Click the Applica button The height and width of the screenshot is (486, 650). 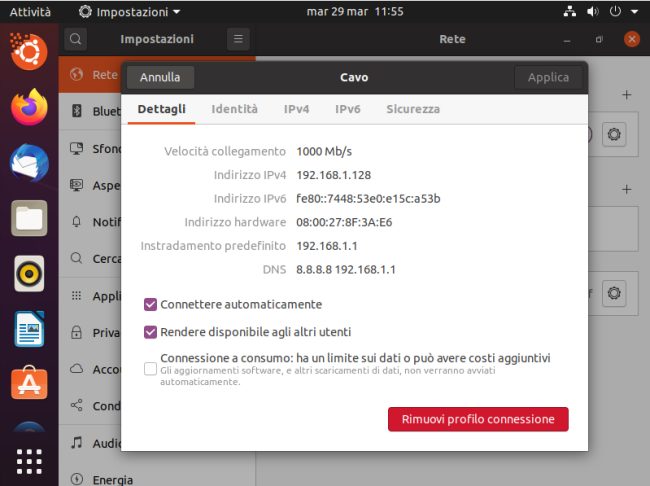548,77
